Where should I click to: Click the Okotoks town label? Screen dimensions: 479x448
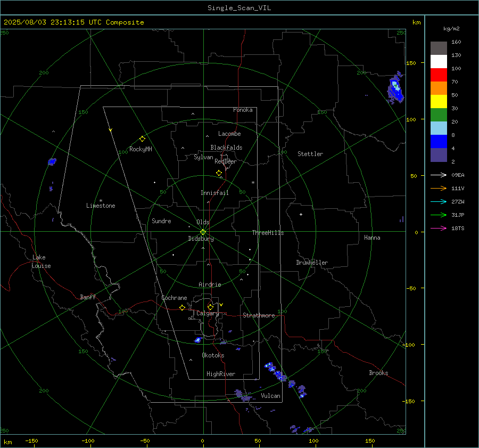coord(213,355)
